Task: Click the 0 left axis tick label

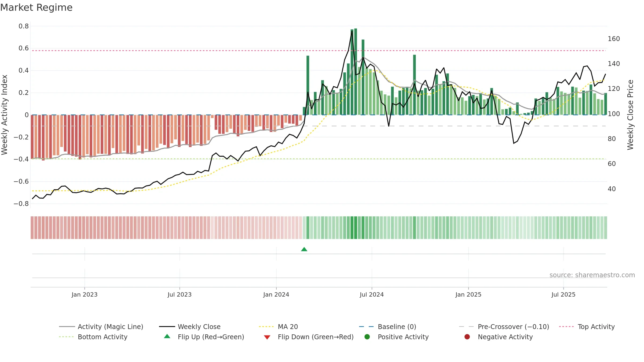Action: pos(27,115)
